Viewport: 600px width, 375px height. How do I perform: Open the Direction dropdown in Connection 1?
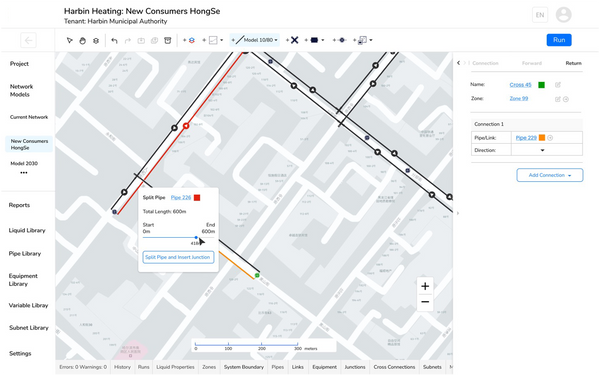click(546, 150)
